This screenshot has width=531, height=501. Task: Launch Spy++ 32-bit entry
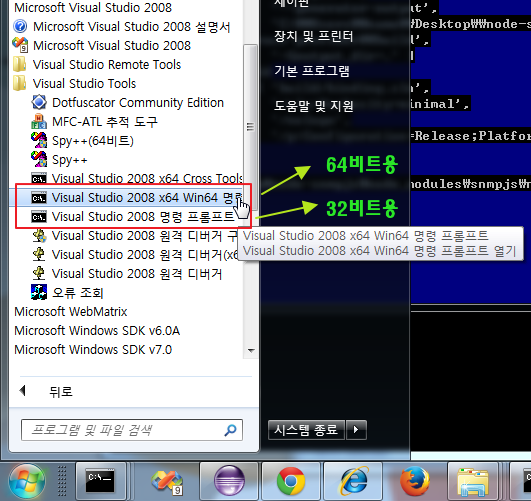tap(59, 160)
